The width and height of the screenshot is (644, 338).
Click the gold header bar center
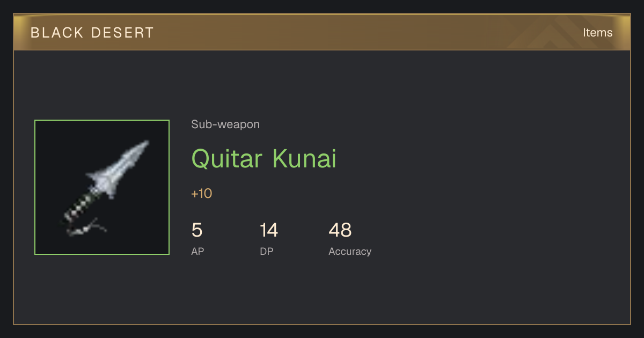(322, 32)
